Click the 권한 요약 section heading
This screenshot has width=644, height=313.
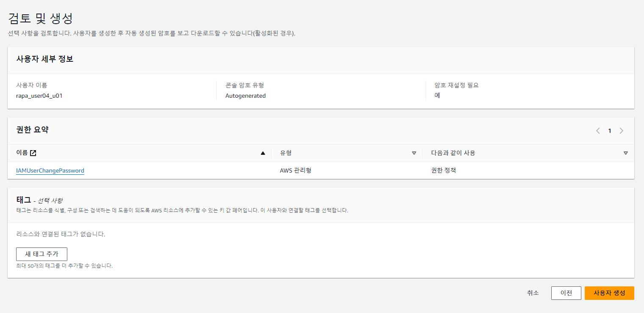[x=32, y=130]
